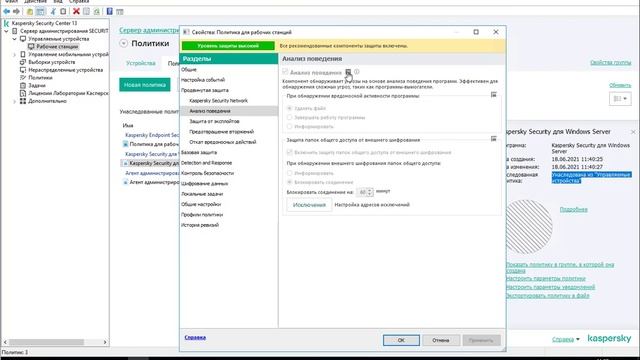Click the green Export list toolbar icon
The height and width of the screenshot is (360, 640).
[x=97, y=11]
